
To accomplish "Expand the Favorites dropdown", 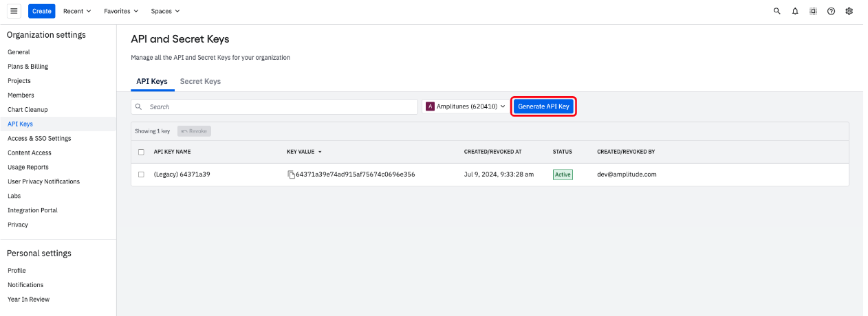I will 121,11.
